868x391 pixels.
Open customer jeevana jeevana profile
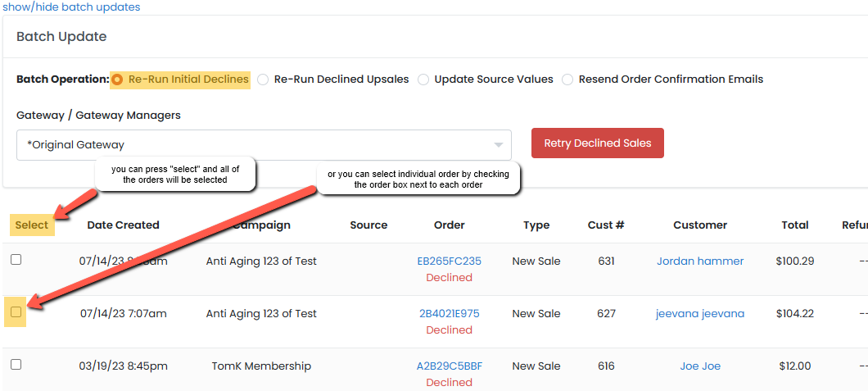(x=699, y=314)
